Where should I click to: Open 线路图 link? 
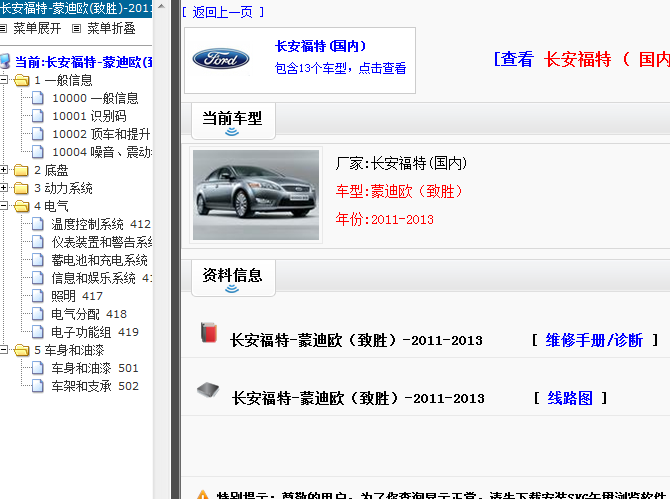click(x=570, y=398)
